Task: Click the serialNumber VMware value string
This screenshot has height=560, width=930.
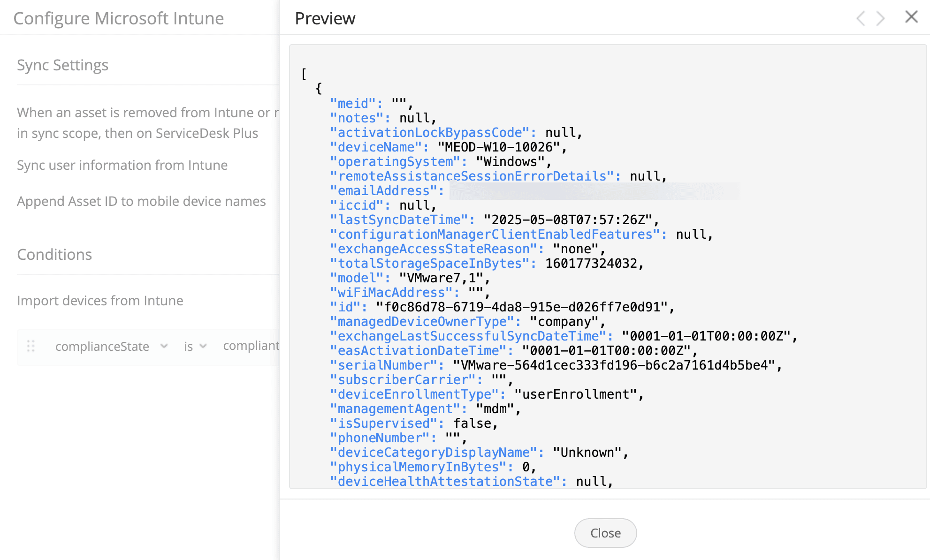Action: [614, 365]
